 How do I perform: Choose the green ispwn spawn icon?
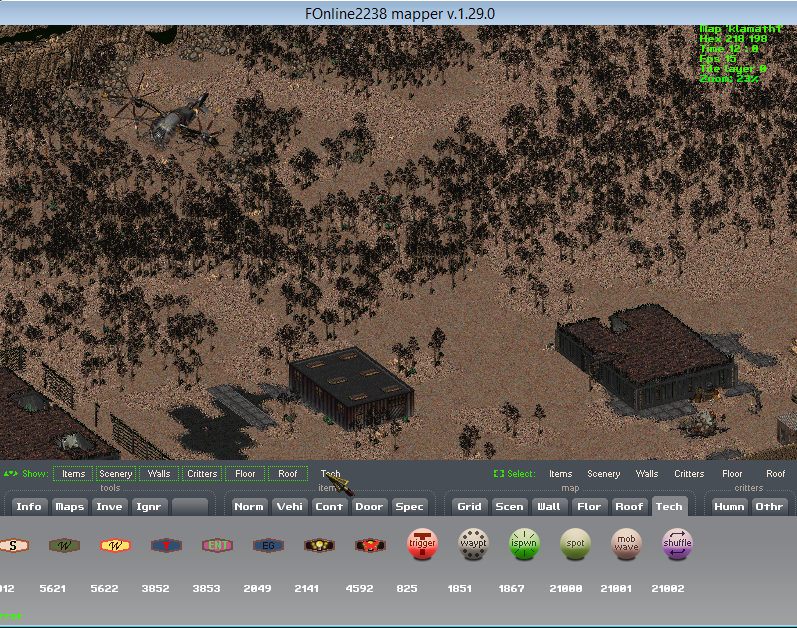(x=524, y=545)
